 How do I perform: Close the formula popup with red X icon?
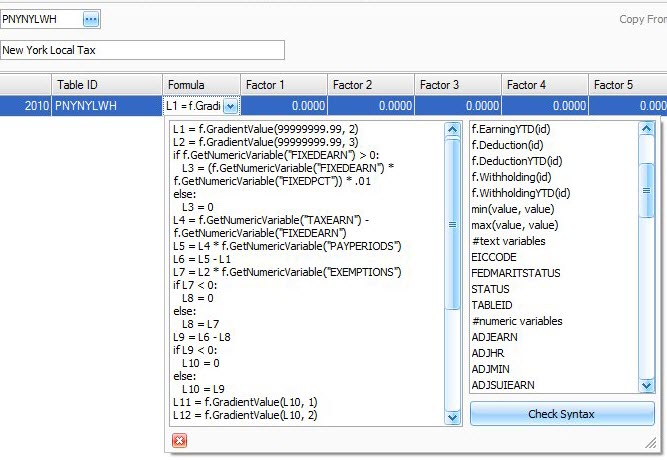(179, 440)
